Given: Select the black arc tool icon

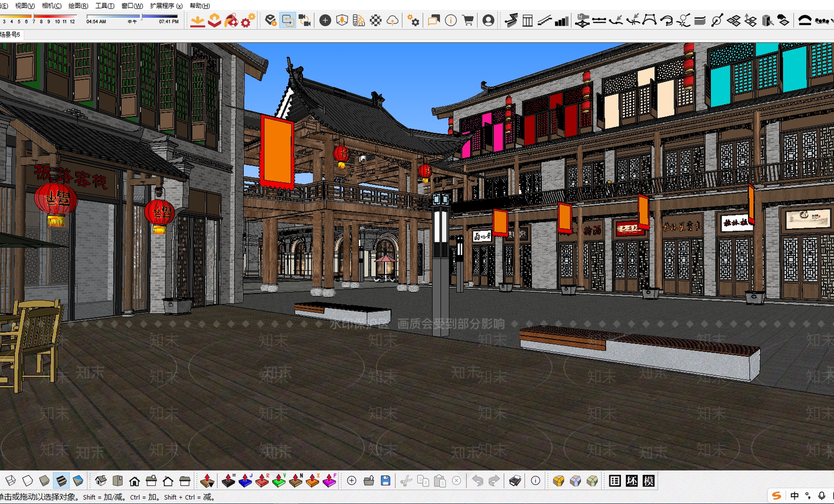Looking at the screenshot, I should 805,20.
